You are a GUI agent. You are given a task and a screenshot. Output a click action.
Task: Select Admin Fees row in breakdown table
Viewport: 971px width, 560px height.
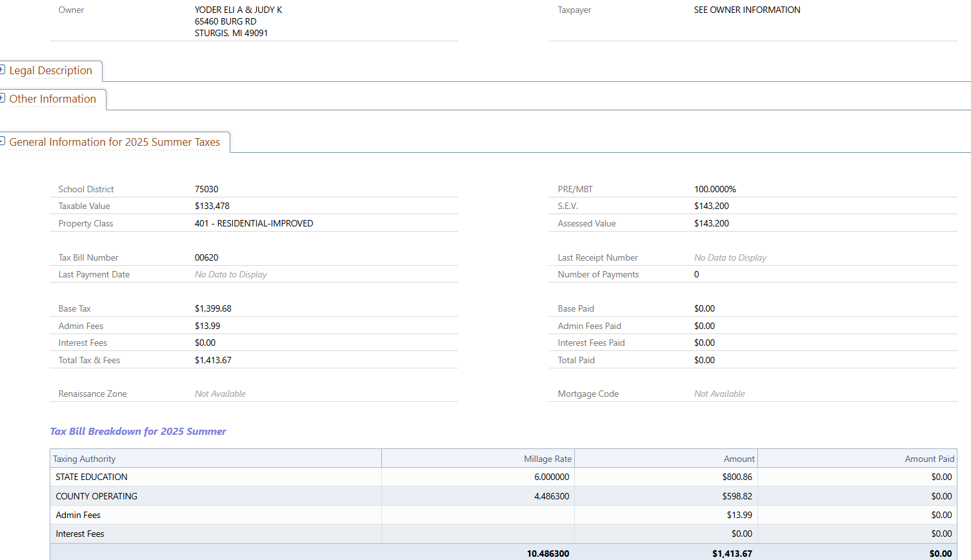(x=78, y=515)
